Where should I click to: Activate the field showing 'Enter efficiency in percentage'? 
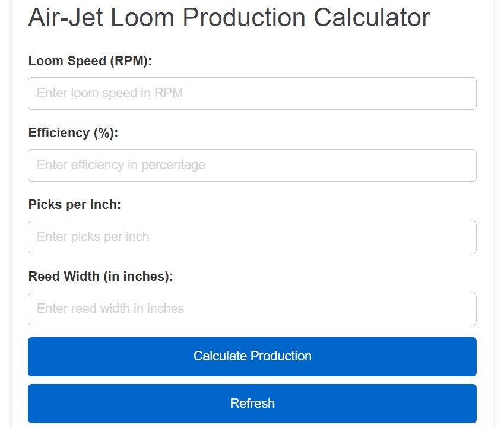[252, 165]
